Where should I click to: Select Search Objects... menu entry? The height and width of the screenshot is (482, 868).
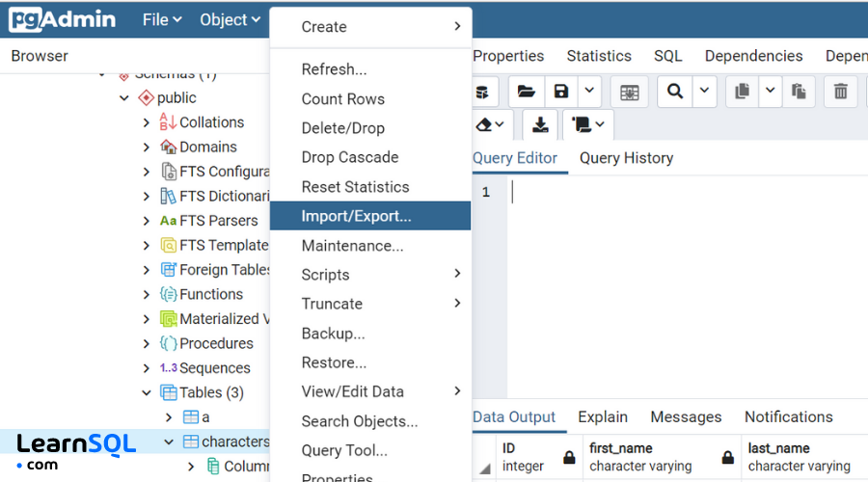tap(370, 421)
